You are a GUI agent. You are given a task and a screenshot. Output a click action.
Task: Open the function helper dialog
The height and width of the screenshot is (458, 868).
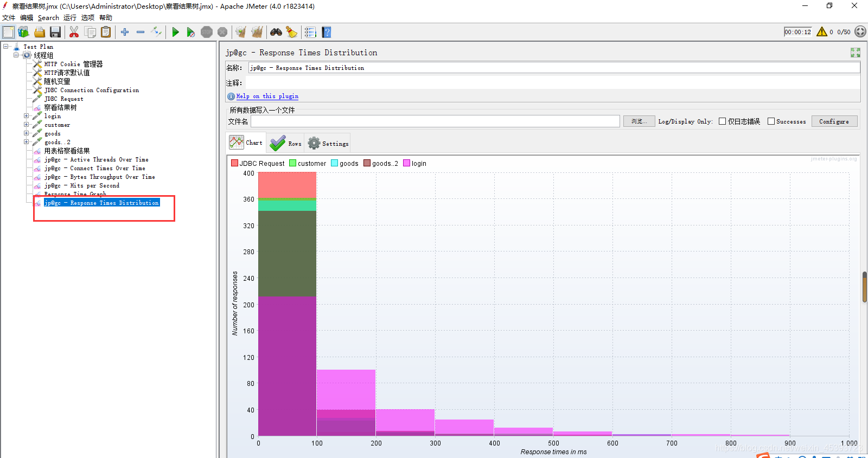tap(310, 32)
